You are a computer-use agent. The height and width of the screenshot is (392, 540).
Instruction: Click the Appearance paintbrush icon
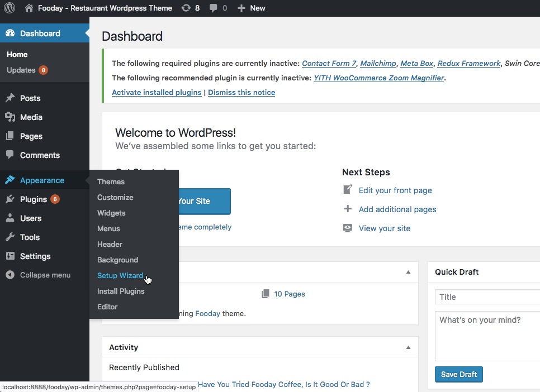click(10, 180)
